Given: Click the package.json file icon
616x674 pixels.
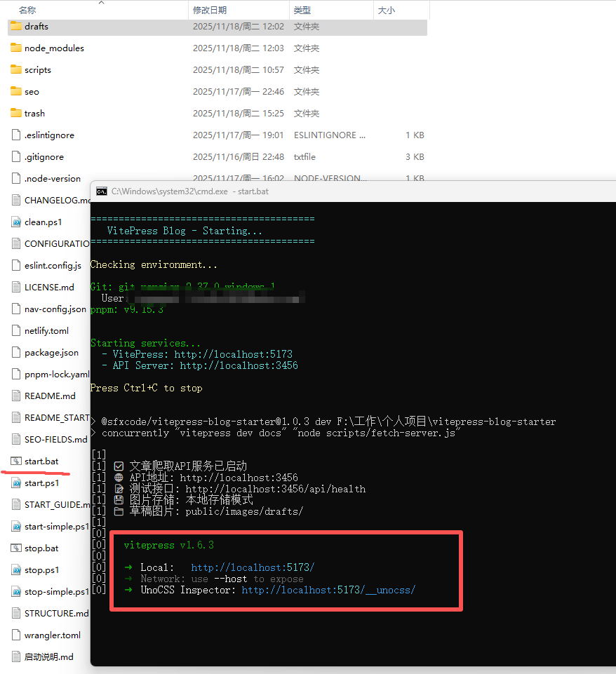Looking at the screenshot, I should (x=16, y=352).
